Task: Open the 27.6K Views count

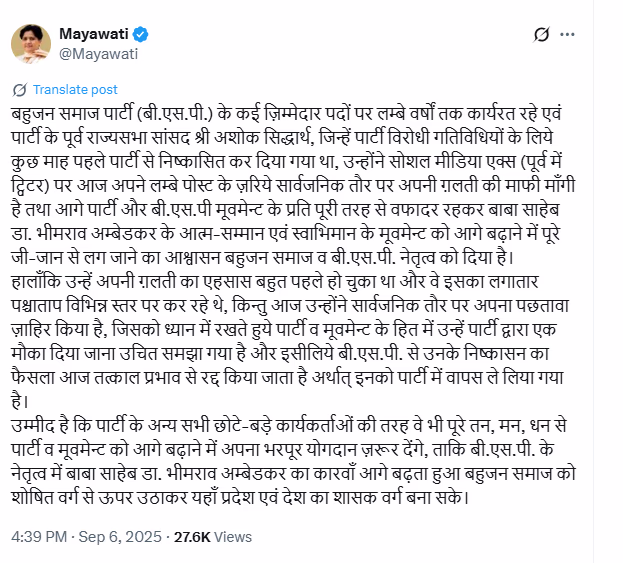Action: point(212,537)
